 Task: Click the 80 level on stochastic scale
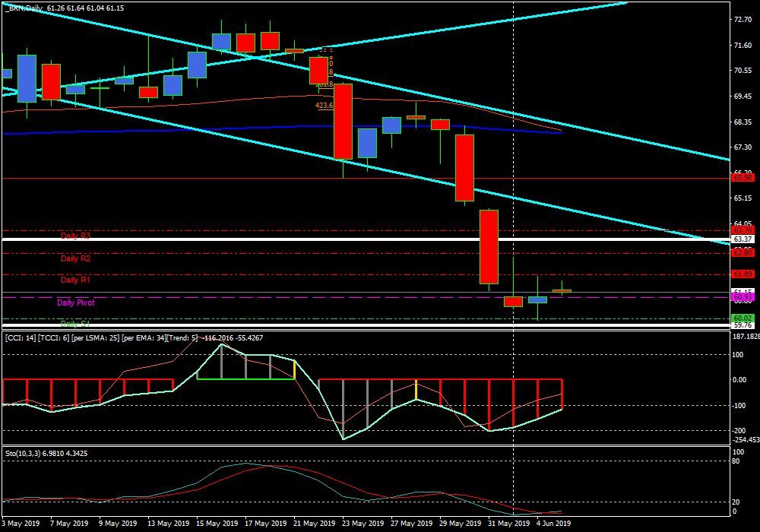tap(736, 461)
